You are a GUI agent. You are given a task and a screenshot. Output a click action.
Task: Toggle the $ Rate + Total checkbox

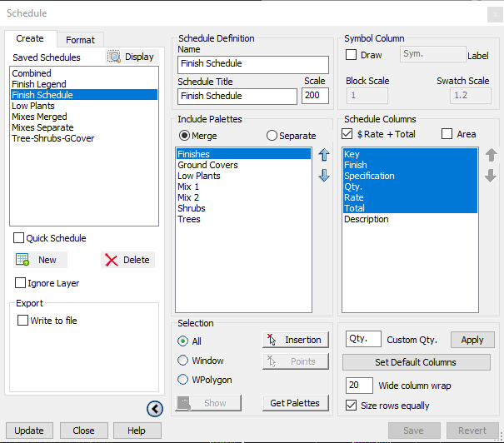pos(347,134)
